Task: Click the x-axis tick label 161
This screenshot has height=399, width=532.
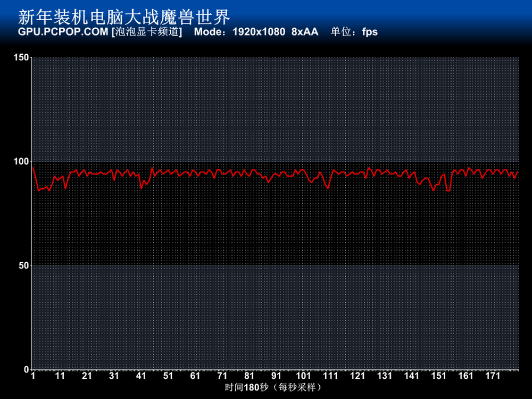Action: 465,376
